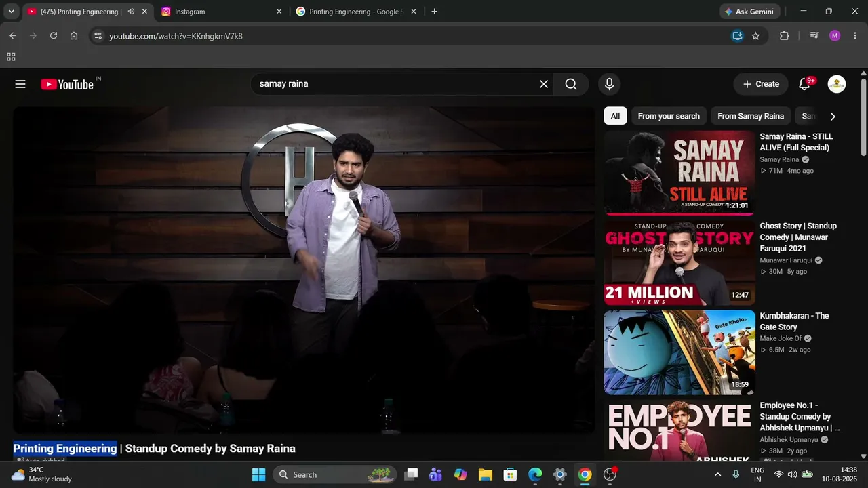This screenshot has height=488, width=868.
Task: Select the All filter chip
Action: pos(615,116)
